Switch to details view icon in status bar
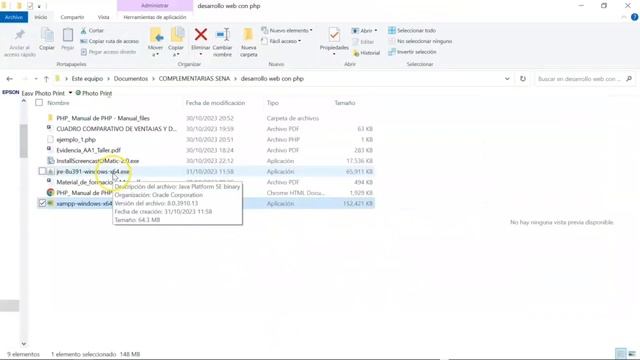 pyautogui.click(x=620, y=353)
